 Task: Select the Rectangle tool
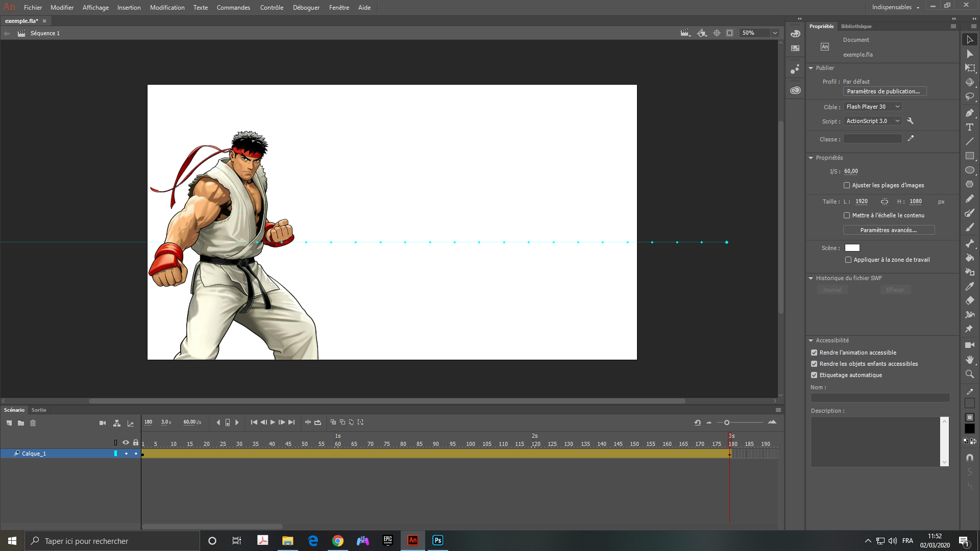970,156
